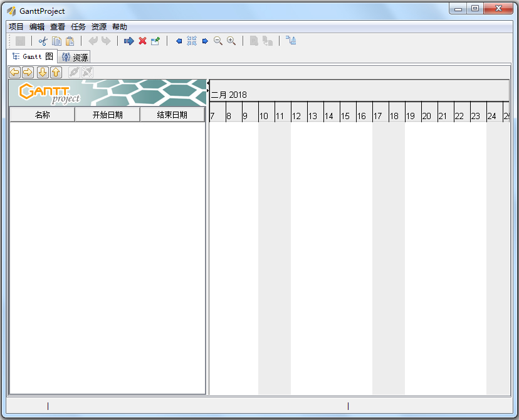
Task: Click the New Task blue arrow icon
Action: [x=128, y=41]
